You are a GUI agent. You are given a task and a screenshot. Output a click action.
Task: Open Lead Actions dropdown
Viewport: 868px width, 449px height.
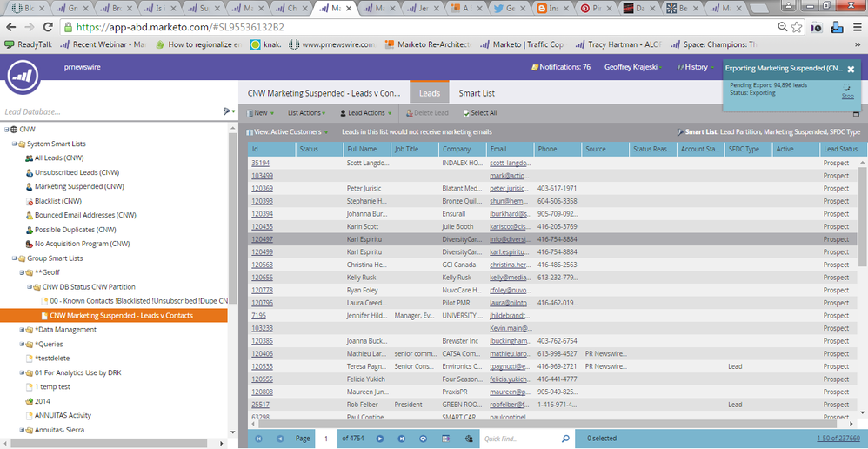point(366,113)
